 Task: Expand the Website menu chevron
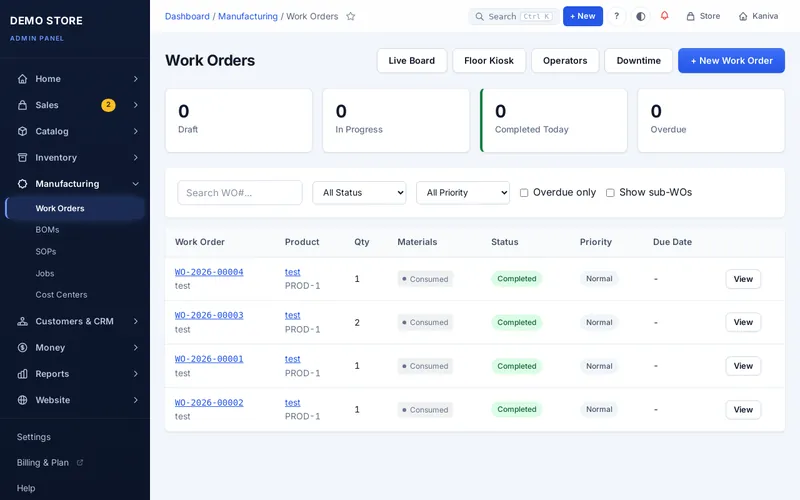point(136,400)
